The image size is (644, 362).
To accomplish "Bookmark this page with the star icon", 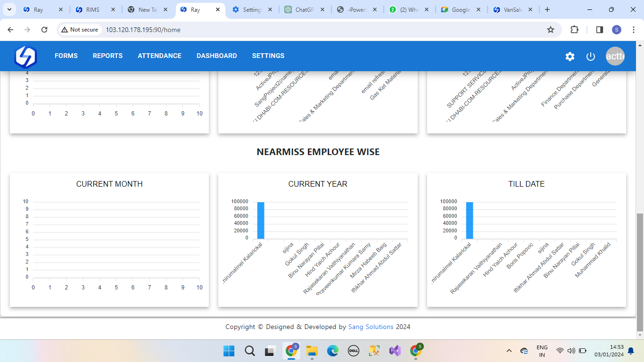I will pyautogui.click(x=550, y=30).
